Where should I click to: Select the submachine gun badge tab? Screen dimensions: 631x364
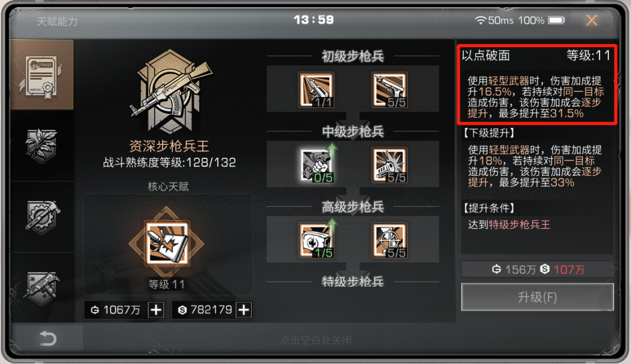point(42,287)
